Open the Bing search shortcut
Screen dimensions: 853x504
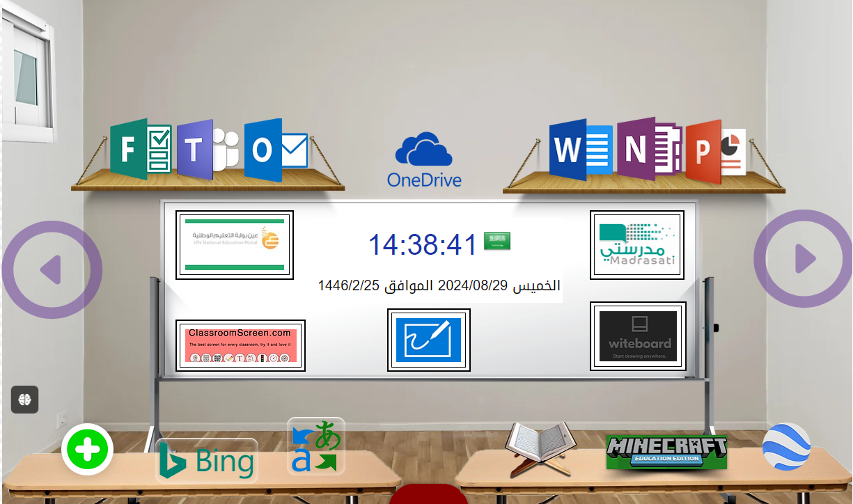click(207, 461)
